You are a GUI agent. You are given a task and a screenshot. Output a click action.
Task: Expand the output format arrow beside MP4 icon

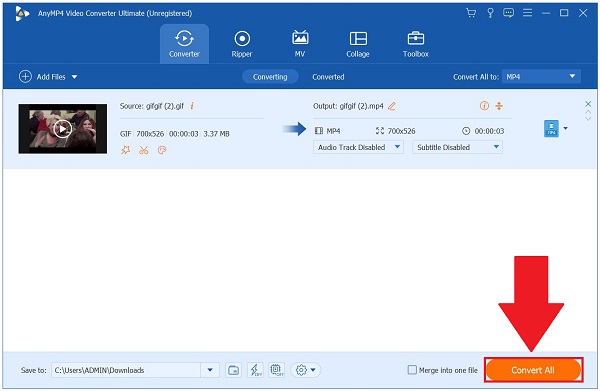[566, 128]
